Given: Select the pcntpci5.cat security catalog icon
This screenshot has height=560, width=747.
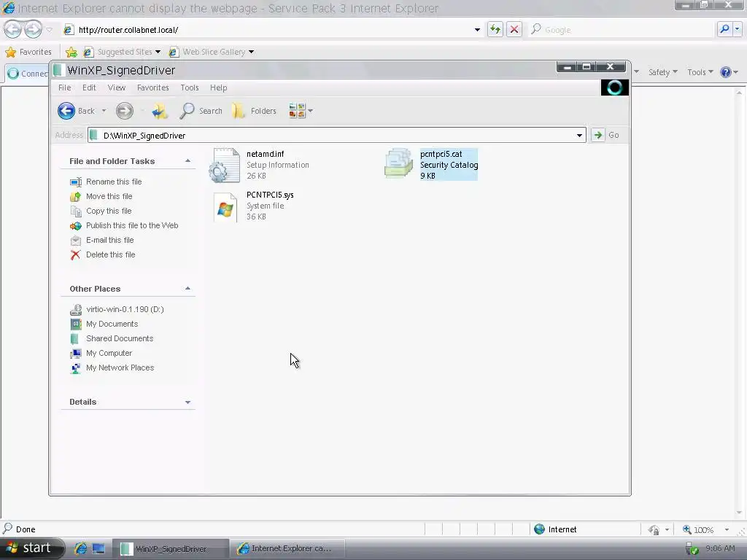Looking at the screenshot, I should 398,163.
